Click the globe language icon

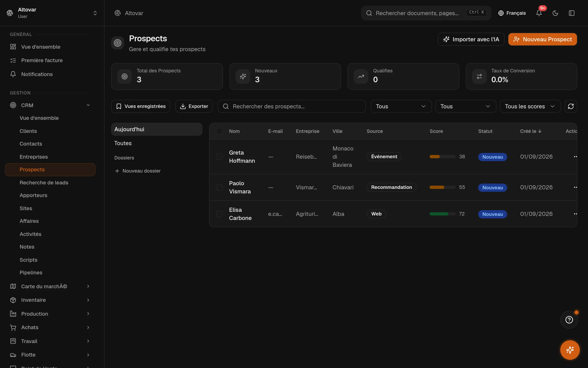tap(501, 13)
